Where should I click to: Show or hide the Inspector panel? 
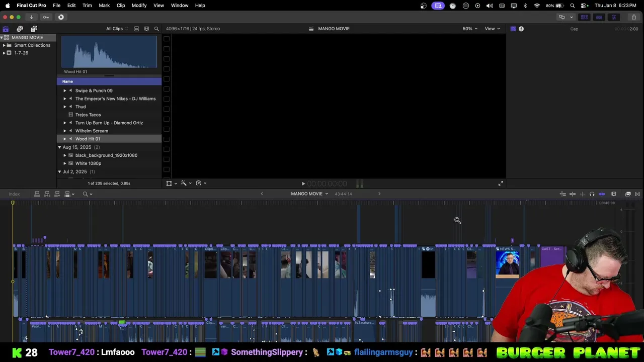click(613, 17)
